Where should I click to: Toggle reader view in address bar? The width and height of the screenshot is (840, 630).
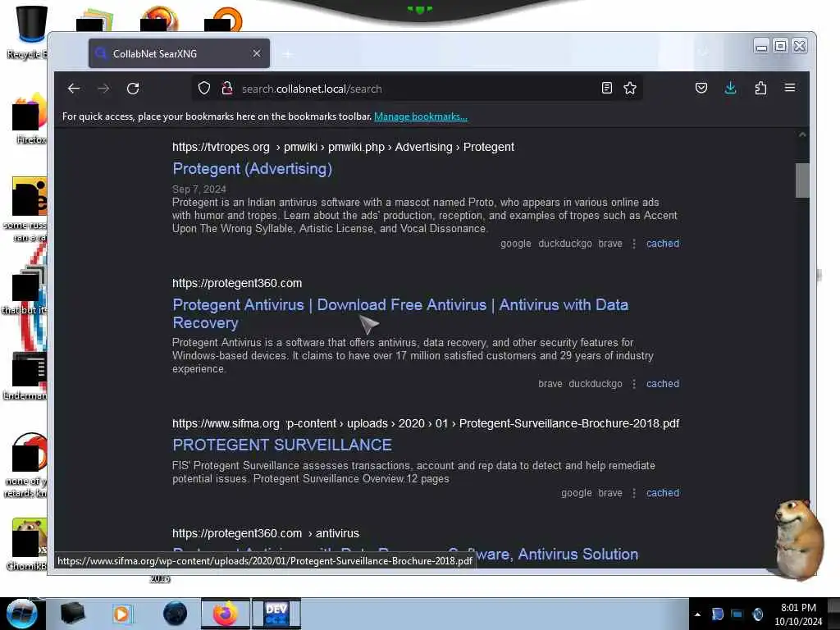[606, 88]
